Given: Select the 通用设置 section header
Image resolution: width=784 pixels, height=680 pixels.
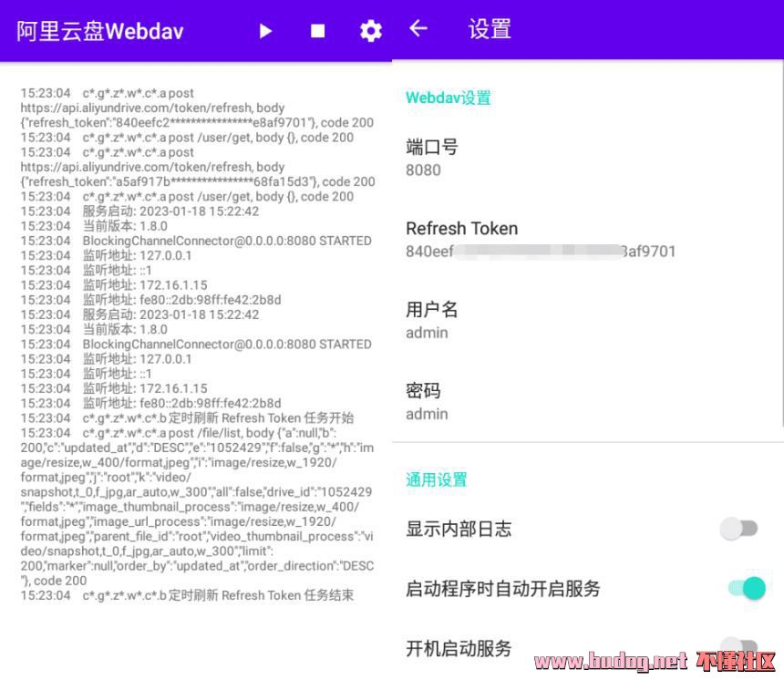Looking at the screenshot, I should click(436, 479).
